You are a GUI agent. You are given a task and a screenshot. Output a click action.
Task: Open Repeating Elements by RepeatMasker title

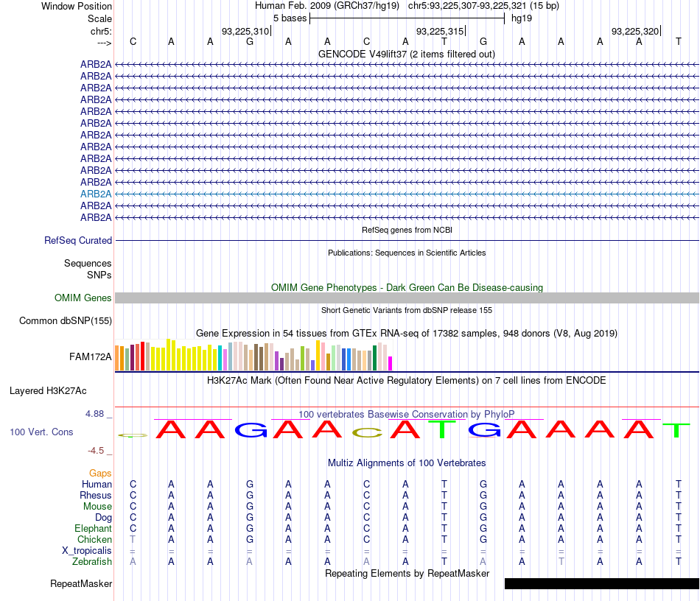(407, 573)
